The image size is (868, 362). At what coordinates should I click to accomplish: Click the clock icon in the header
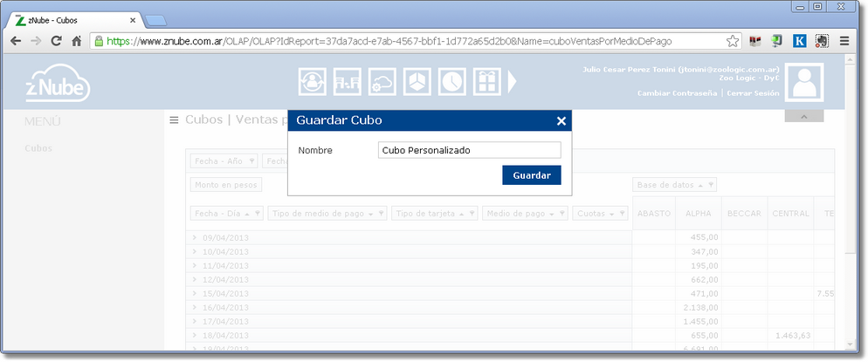click(451, 81)
